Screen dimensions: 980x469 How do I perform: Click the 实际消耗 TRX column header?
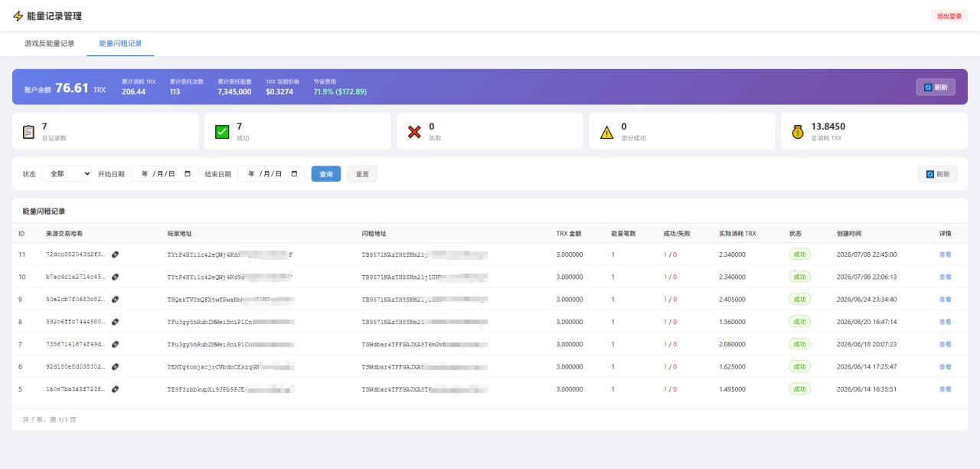tap(737, 234)
